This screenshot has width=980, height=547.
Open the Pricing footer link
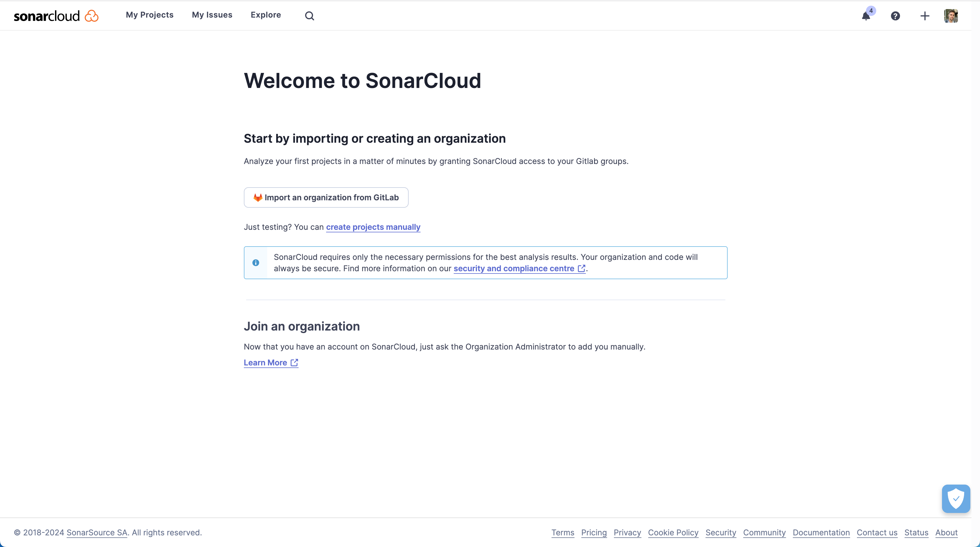tap(594, 533)
